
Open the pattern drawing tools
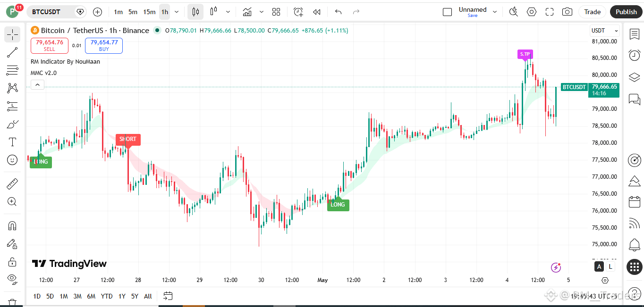point(12,88)
